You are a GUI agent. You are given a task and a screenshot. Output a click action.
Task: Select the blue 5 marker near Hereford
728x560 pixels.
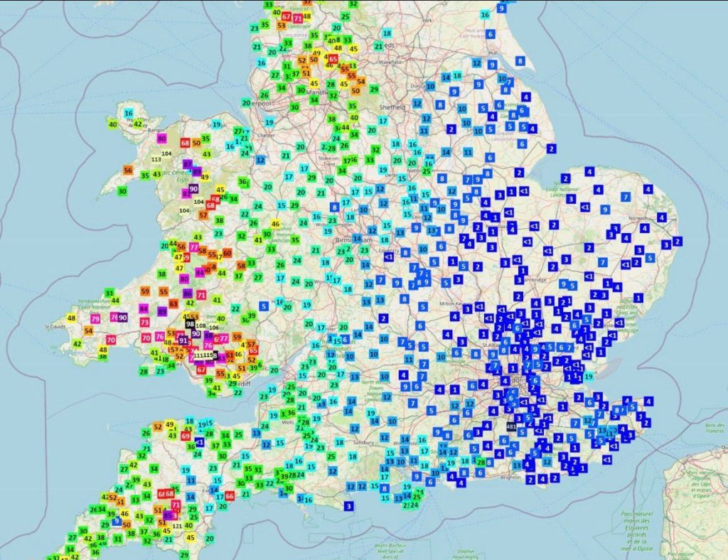[x=264, y=306]
